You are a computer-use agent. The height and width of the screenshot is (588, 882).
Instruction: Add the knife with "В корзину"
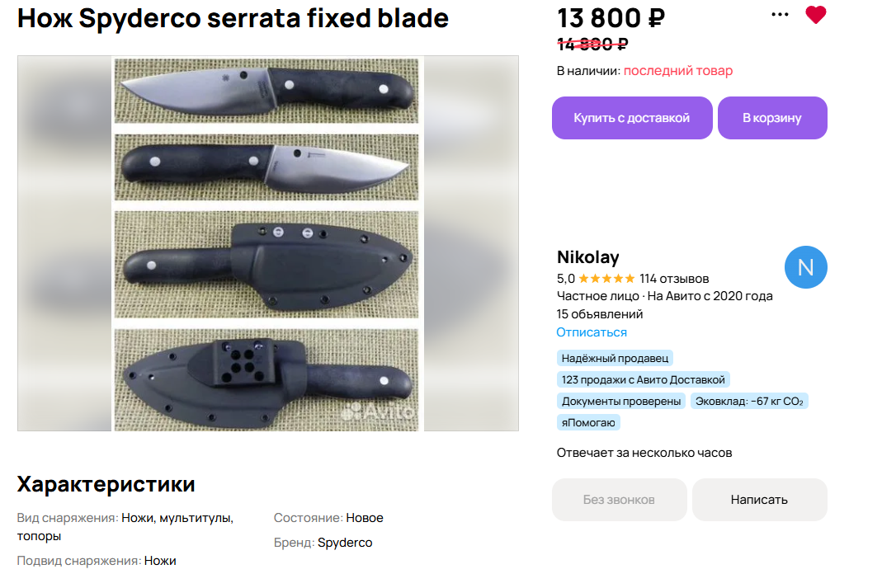(772, 118)
